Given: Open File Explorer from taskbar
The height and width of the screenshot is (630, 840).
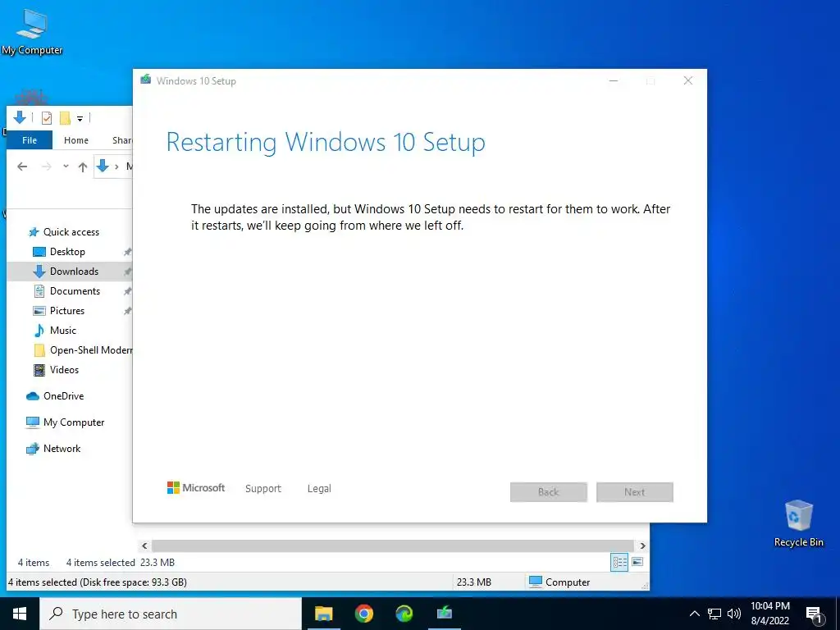Looking at the screenshot, I should [323, 614].
